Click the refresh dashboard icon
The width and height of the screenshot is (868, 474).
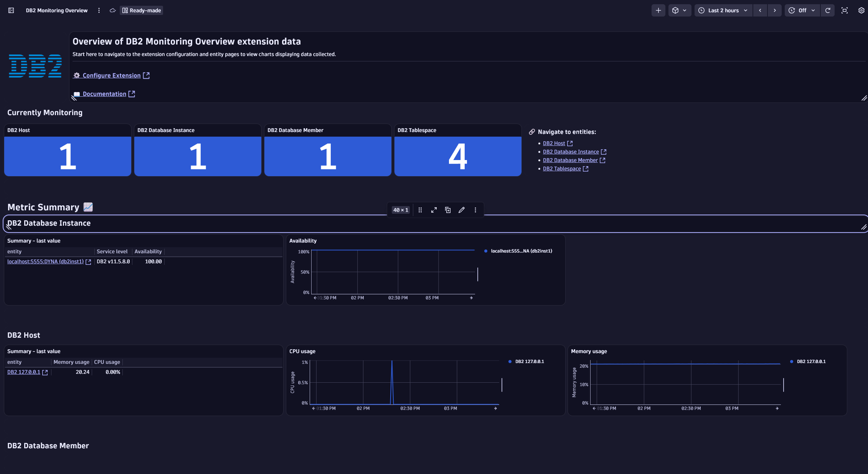tap(828, 10)
